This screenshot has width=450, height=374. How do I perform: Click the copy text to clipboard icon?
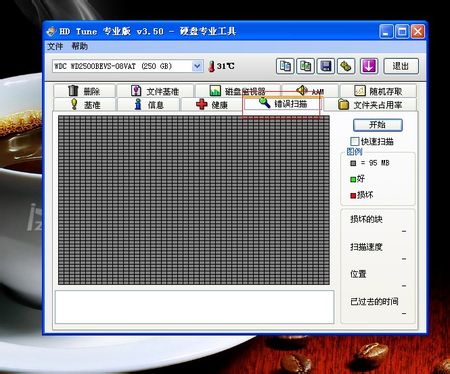285,66
